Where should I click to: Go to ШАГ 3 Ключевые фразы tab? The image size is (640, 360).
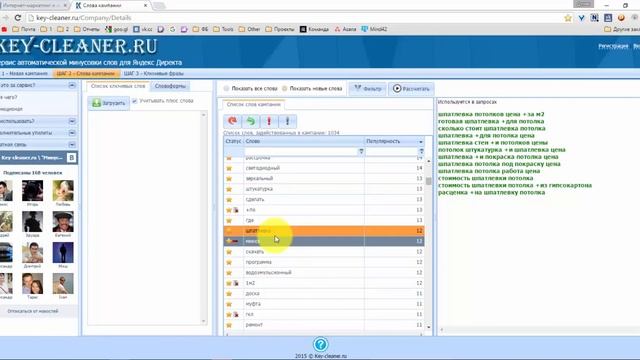153,73
